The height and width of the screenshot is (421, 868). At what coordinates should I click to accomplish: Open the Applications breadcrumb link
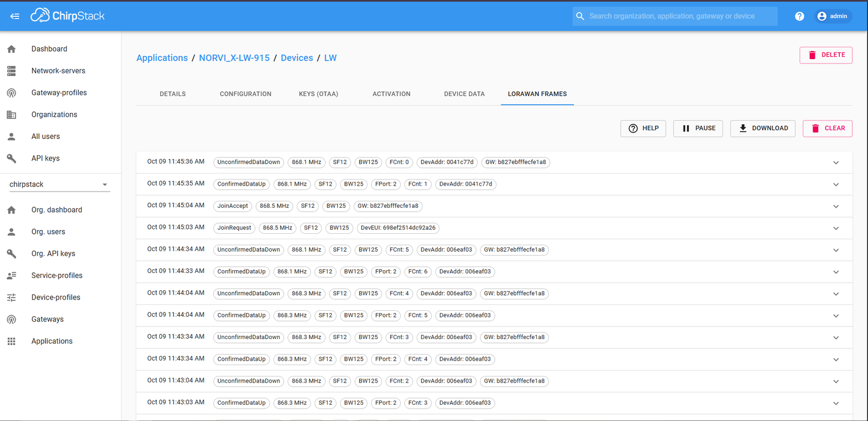click(162, 58)
